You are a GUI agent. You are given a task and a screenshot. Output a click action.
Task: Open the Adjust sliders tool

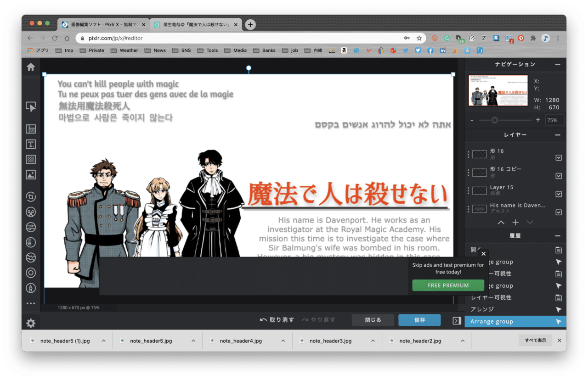click(31, 227)
